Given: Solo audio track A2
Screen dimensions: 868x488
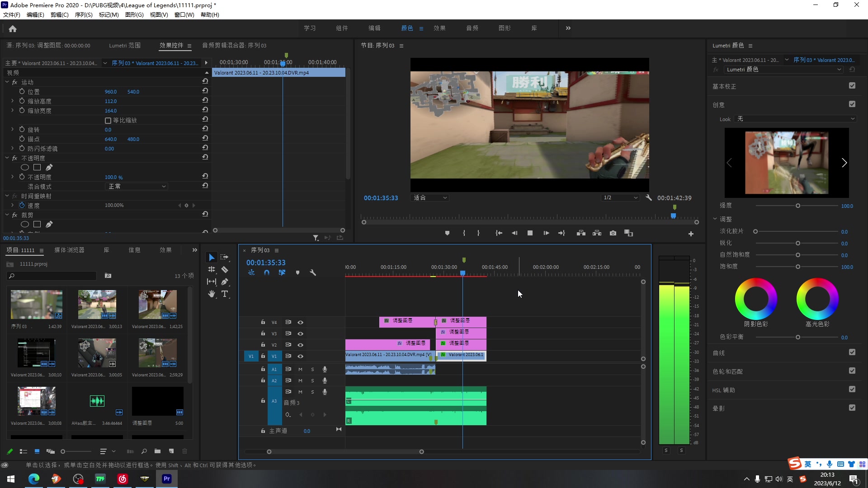Looking at the screenshot, I should (312, 380).
